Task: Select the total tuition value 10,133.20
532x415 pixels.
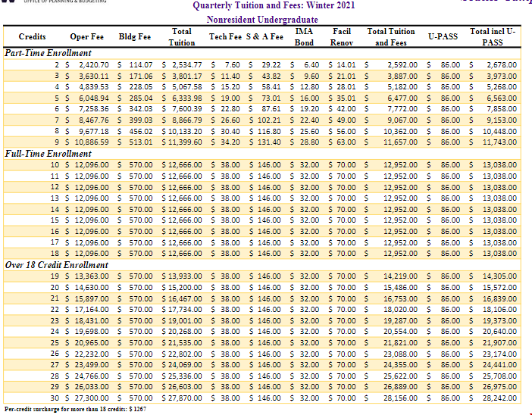Action: pos(185,132)
